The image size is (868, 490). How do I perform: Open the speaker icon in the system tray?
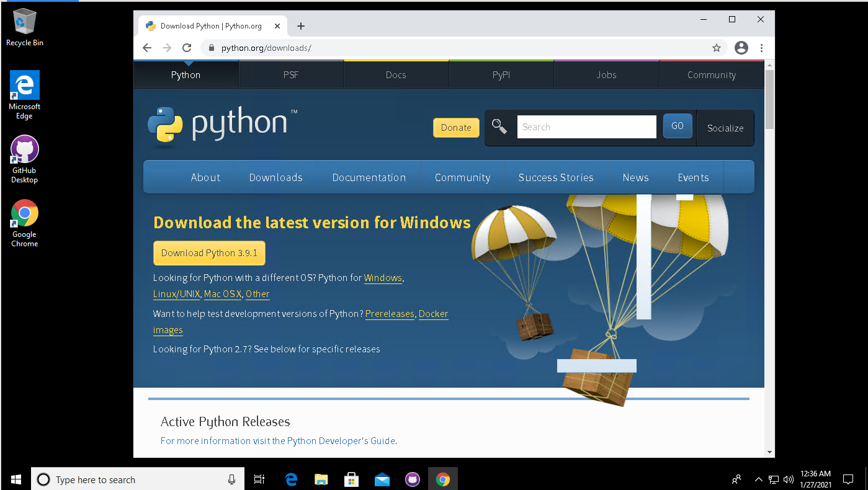coord(788,479)
